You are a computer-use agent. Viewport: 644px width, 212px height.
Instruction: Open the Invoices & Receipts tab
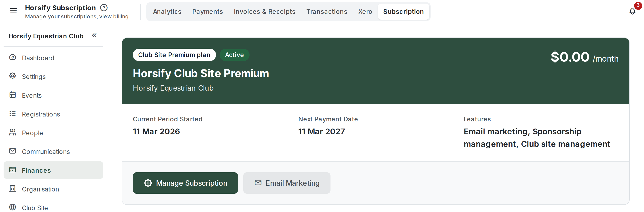tap(265, 11)
